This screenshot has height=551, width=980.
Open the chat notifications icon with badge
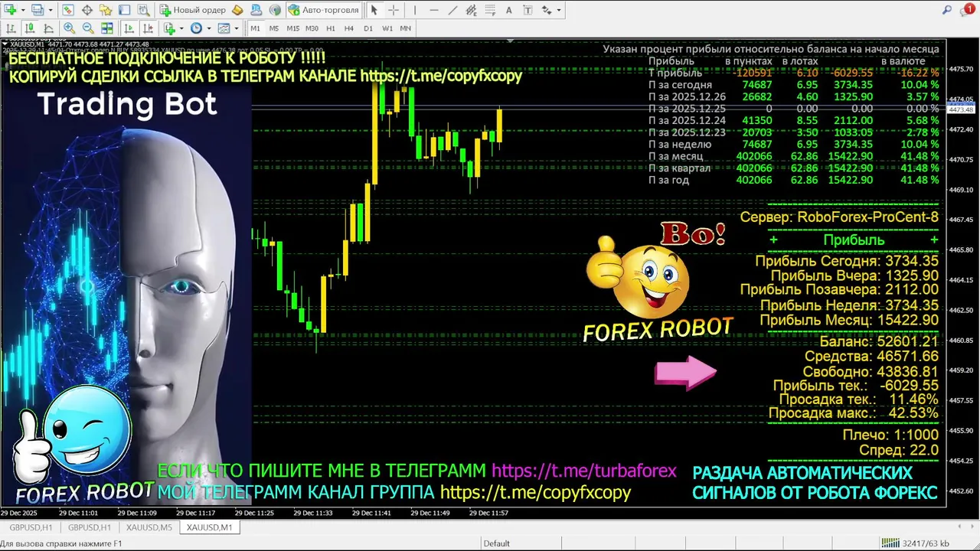968,9
